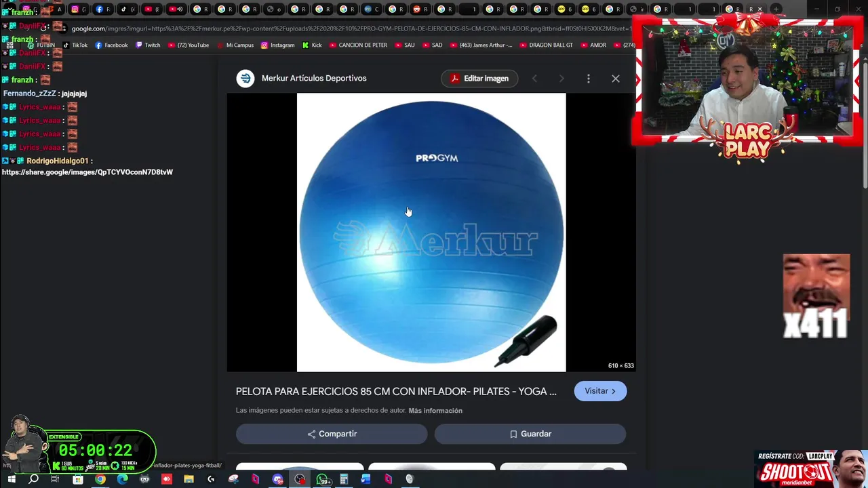Switch to the TikTok browser tab
868x488 pixels.
(127, 9)
